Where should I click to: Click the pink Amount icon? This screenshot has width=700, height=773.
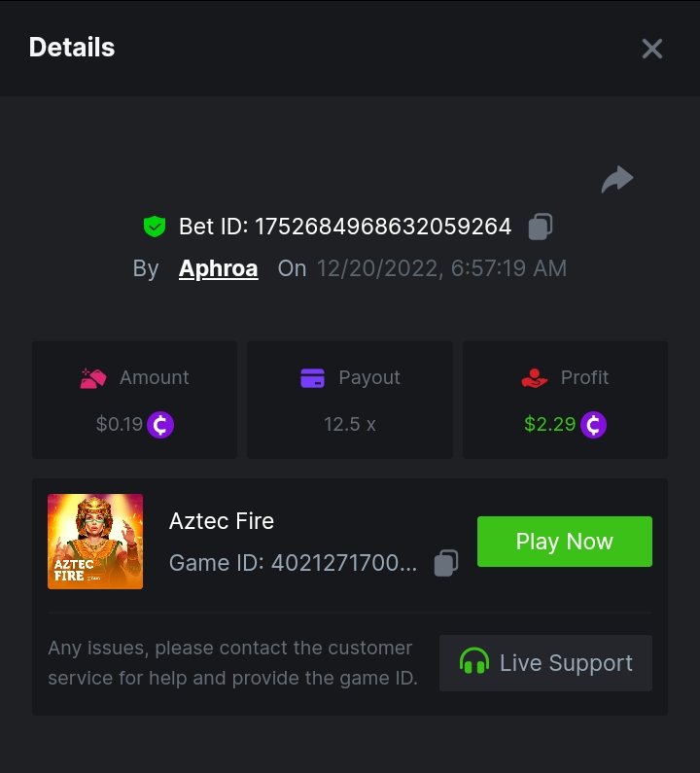(x=93, y=378)
